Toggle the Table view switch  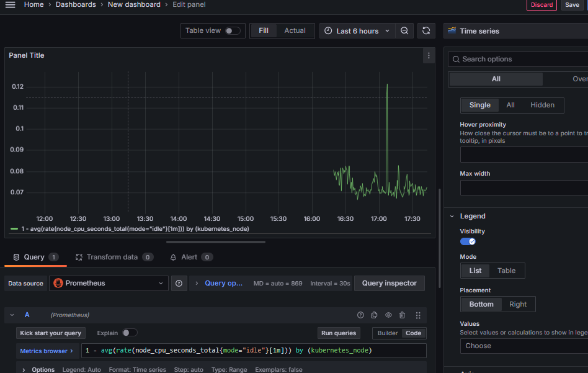233,31
